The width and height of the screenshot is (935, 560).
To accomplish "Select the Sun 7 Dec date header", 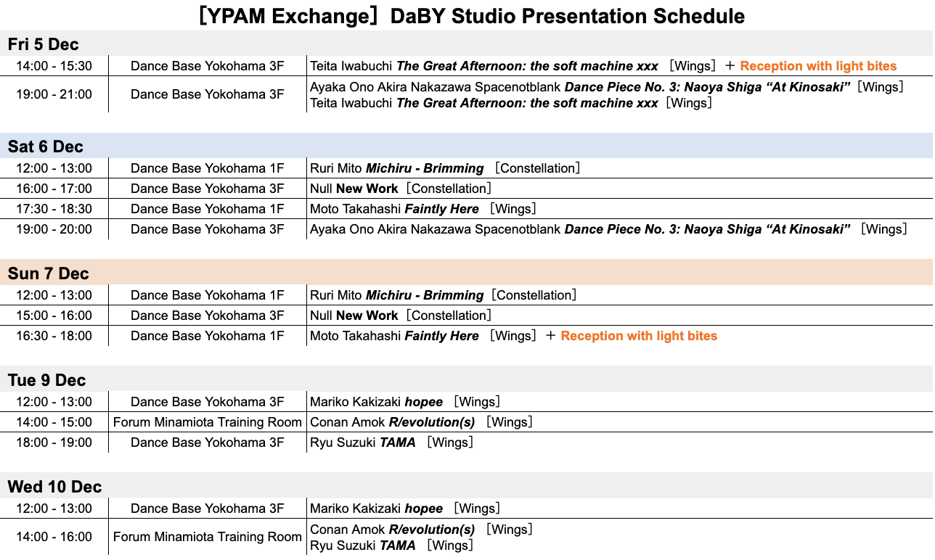I will pyautogui.click(x=48, y=273).
